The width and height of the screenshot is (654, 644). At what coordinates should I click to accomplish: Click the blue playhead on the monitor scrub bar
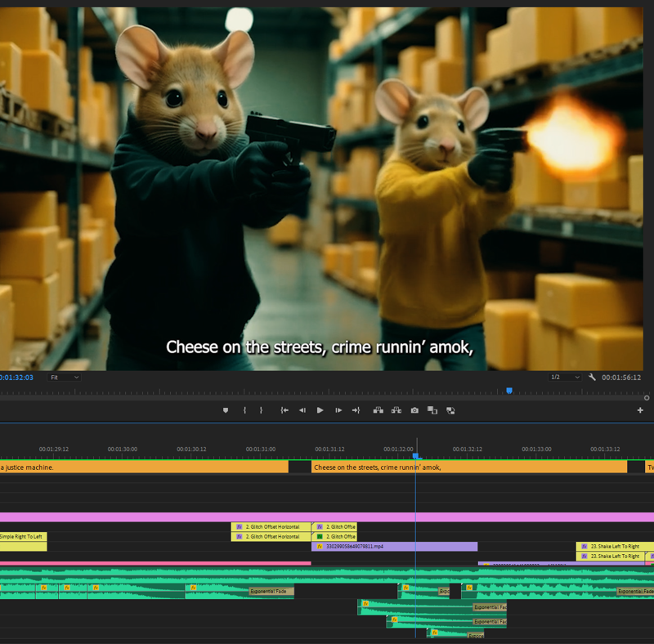(x=509, y=391)
